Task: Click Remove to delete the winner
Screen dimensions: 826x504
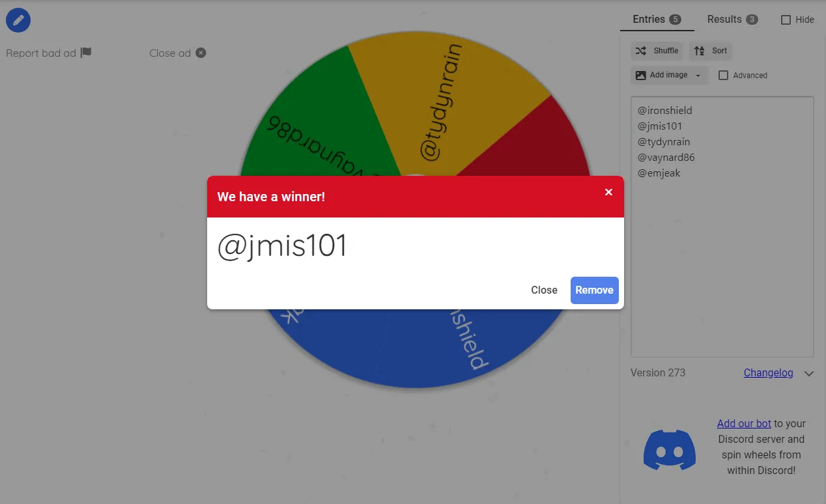Action: pyautogui.click(x=594, y=290)
